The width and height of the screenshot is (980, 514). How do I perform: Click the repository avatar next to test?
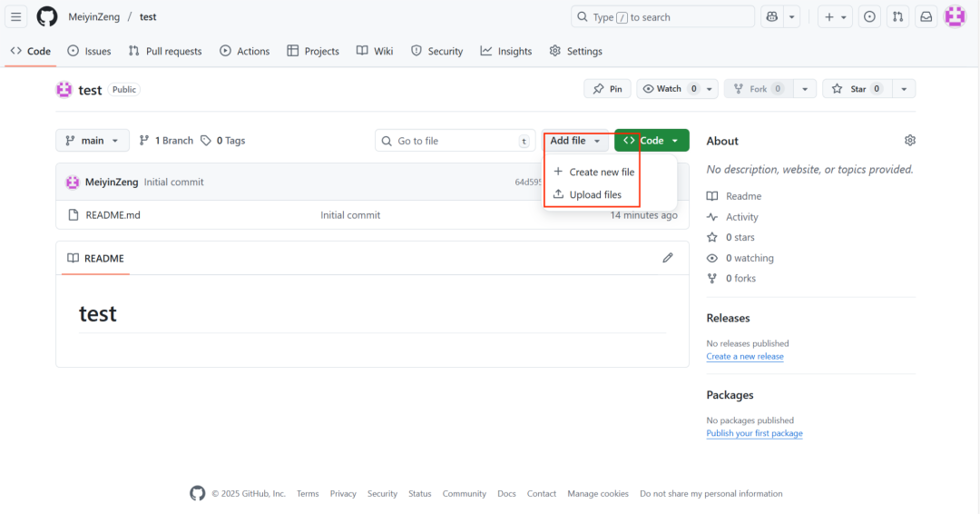64,89
